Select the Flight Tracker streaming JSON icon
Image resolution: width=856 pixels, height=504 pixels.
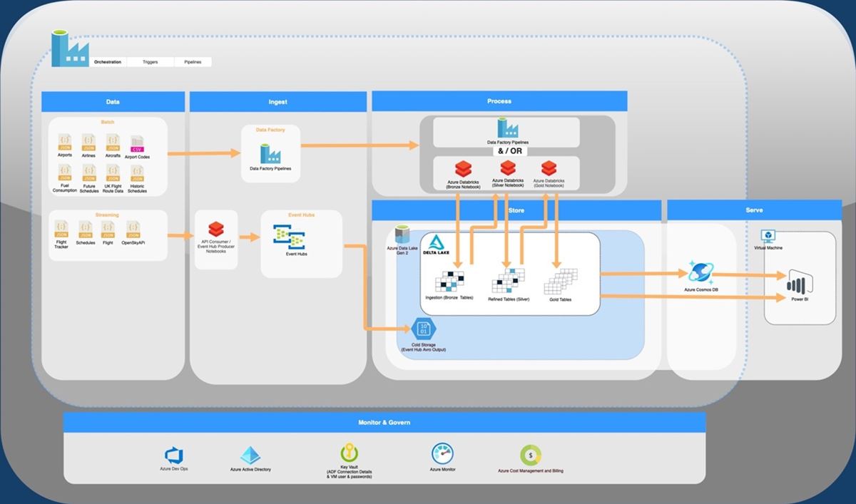coord(61,230)
